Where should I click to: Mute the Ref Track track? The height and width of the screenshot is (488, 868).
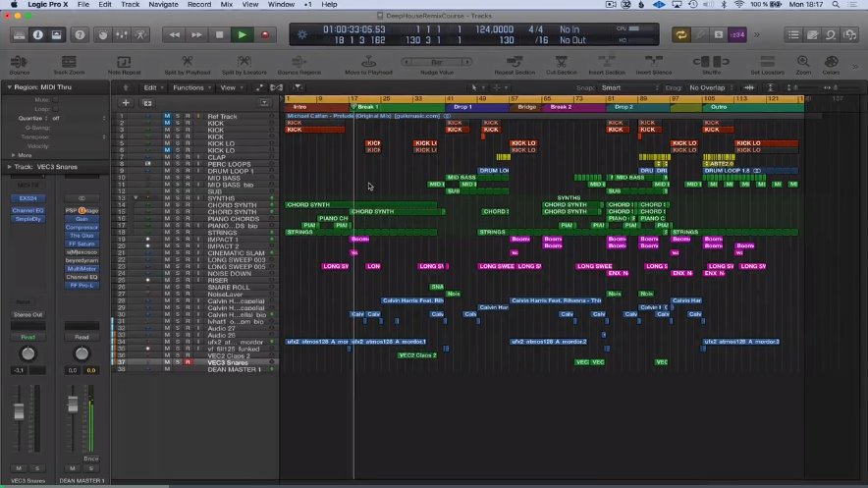click(x=167, y=116)
